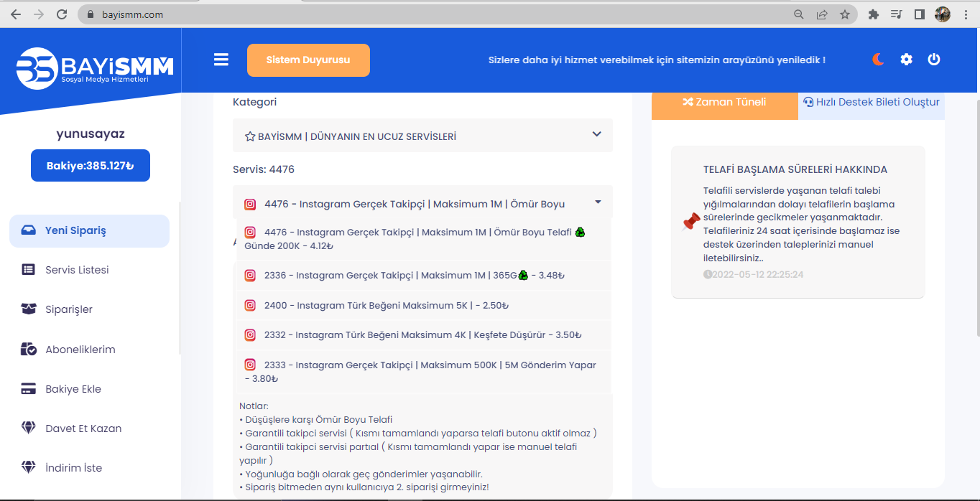The width and height of the screenshot is (980, 501).
Task: Click the power logout icon
Action: 934,60
